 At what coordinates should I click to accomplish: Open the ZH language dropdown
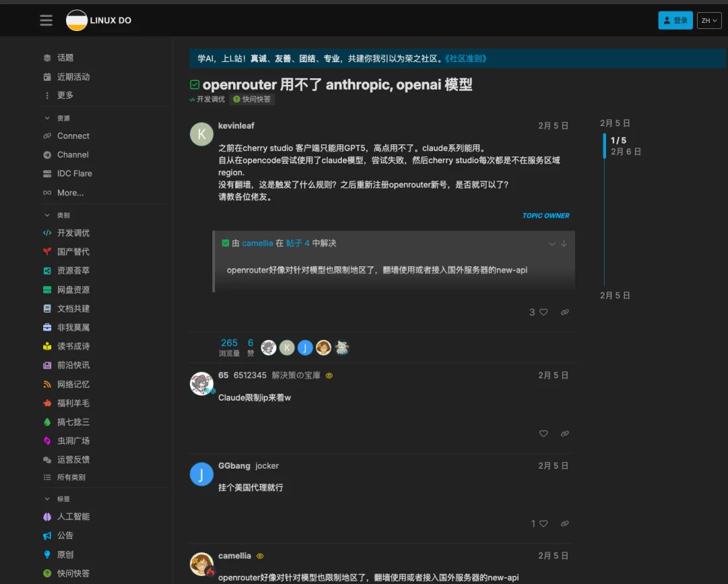point(709,20)
